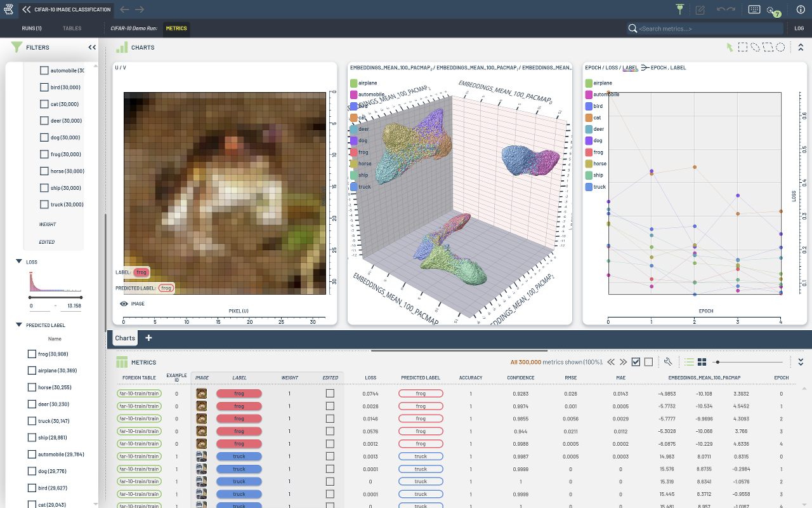The image size is (812, 508).
Task: Add a new chart tab
Action: click(x=149, y=338)
